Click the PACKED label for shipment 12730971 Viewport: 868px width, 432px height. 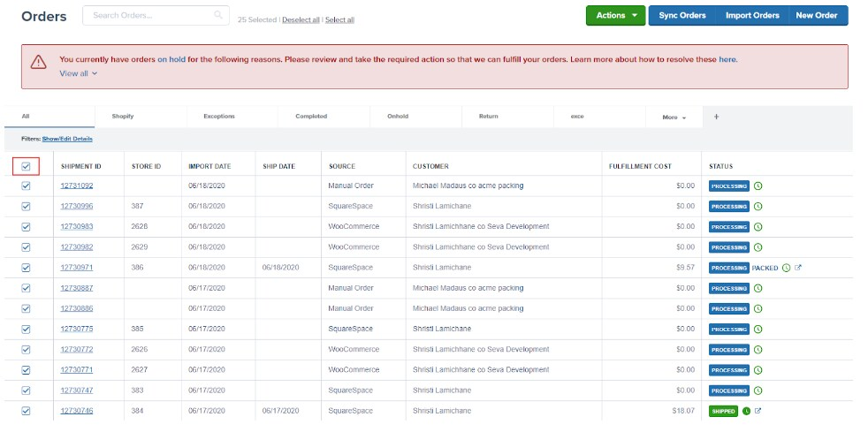pyautogui.click(x=765, y=269)
